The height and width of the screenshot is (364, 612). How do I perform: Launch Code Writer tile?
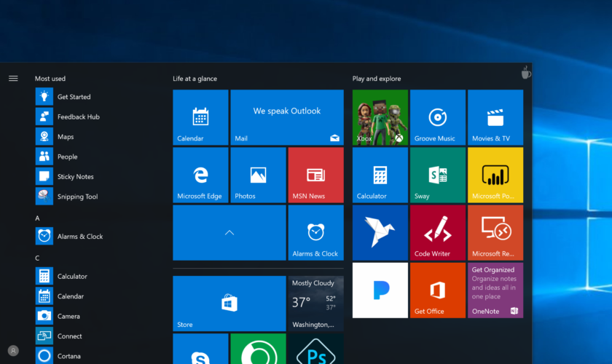(437, 232)
